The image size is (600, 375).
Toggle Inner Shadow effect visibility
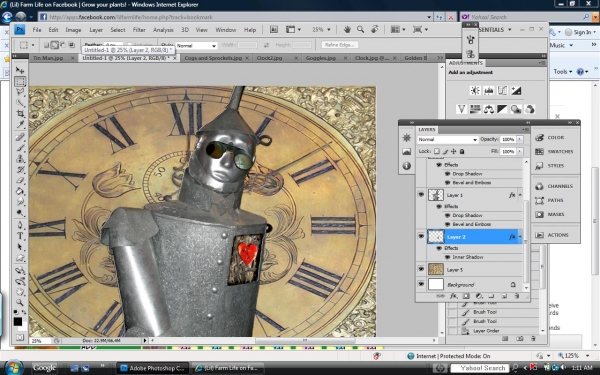447,257
